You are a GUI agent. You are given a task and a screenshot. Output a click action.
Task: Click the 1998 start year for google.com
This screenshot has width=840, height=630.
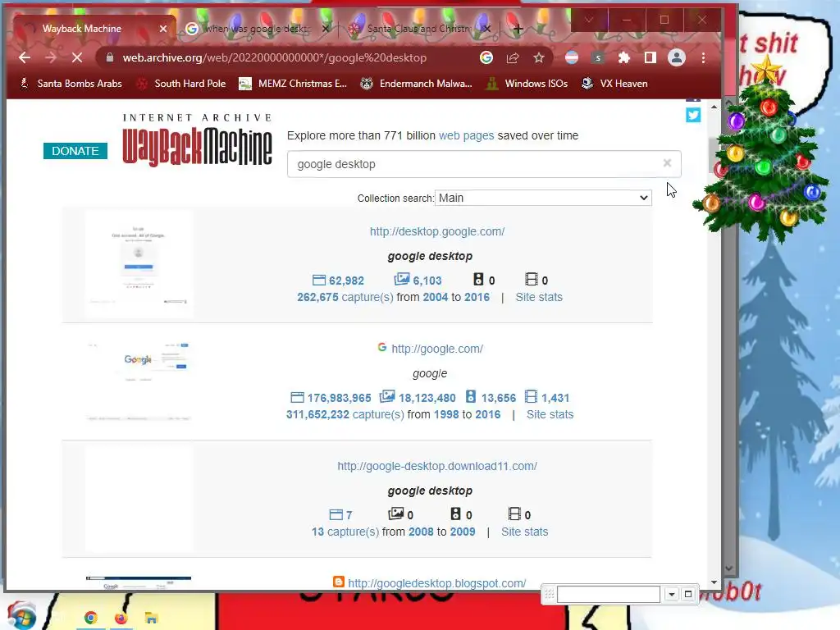[x=446, y=414]
